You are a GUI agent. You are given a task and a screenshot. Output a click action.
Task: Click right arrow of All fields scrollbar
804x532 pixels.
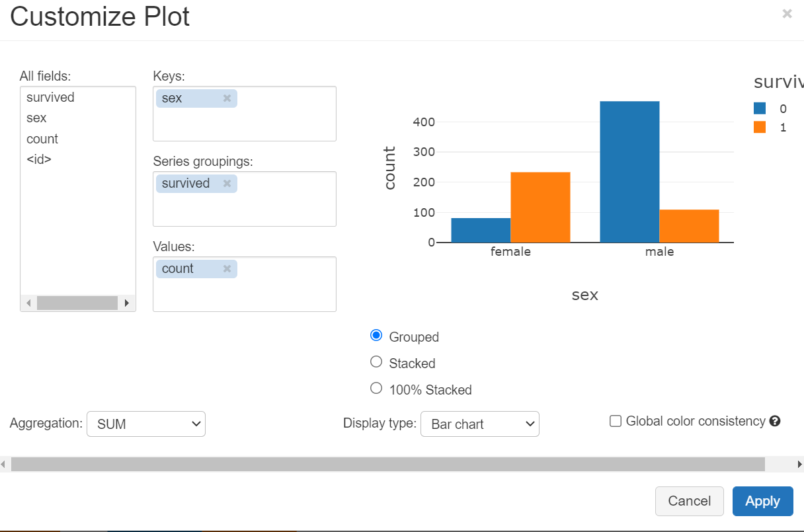click(x=127, y=303)
